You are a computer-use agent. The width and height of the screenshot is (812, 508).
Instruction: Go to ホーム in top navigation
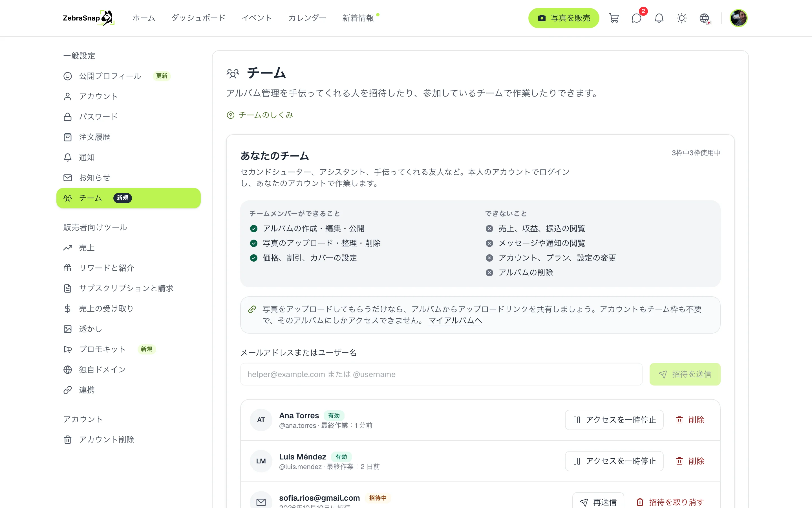point(144,18)
